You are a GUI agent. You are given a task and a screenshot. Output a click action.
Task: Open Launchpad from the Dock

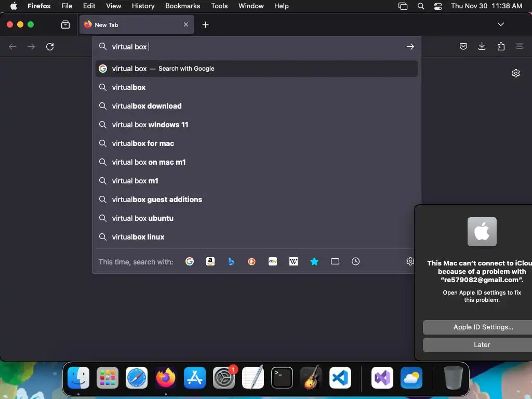(108, 378)
